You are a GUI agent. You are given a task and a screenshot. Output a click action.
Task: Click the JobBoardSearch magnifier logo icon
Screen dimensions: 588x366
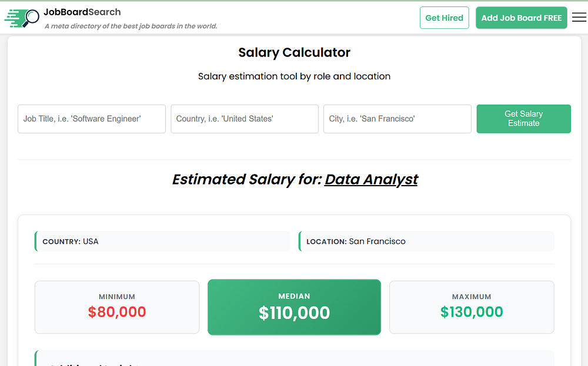pyautogui.click(x=22, y=18)
